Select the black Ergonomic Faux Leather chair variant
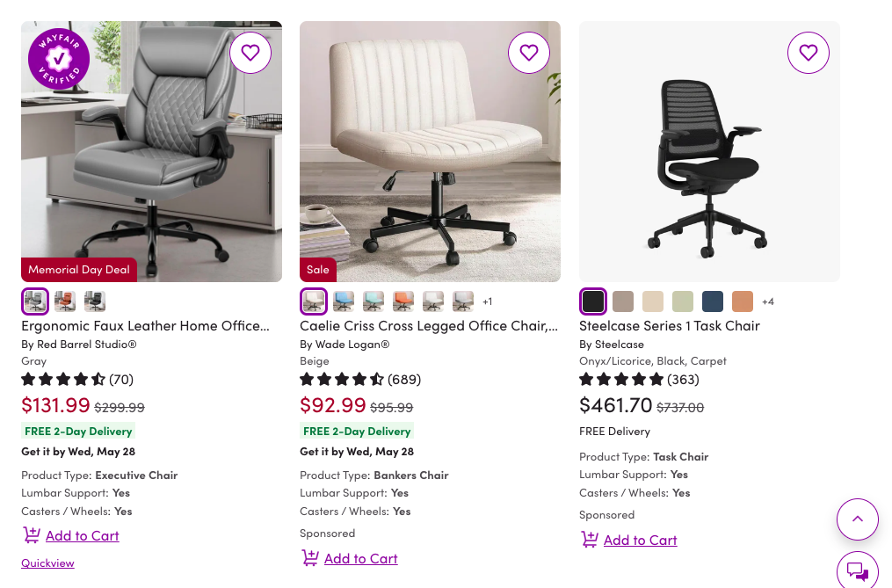The height and width of the screenshot is (588, 892). pos(95,301)
